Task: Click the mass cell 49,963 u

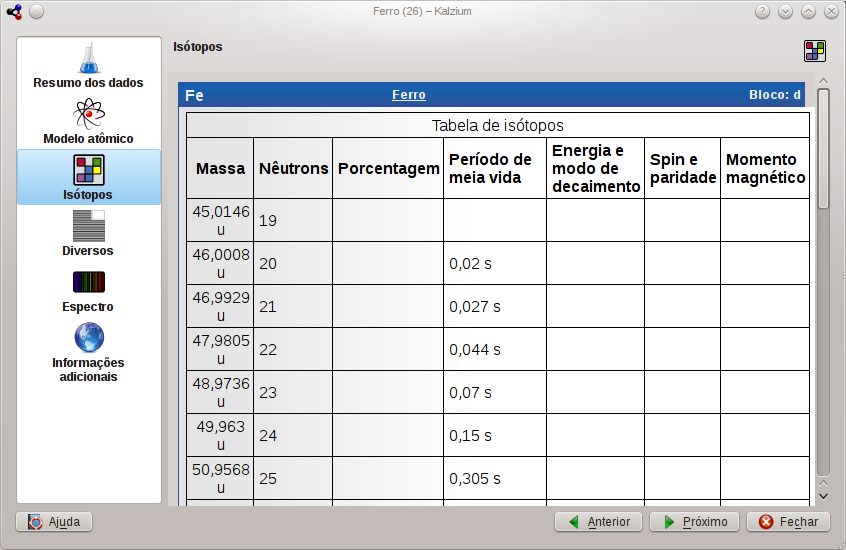Action: coord(220,435)
